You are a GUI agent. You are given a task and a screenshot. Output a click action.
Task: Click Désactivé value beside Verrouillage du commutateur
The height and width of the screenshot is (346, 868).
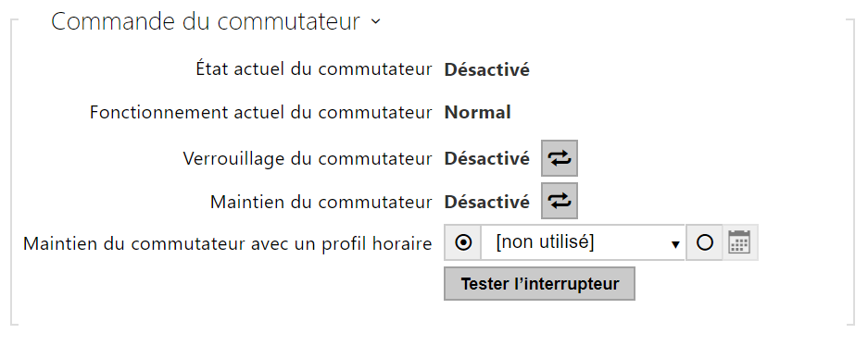pyautogui.click(x=487, y=158)
